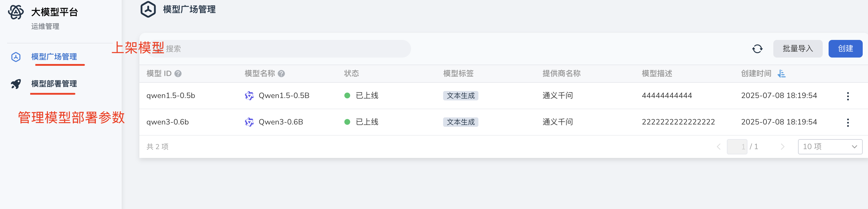This screenshot has height=209, width=868.
Task: Open the actions menu for qwen3-0.6b row
Action: click(x=848, y=122)
